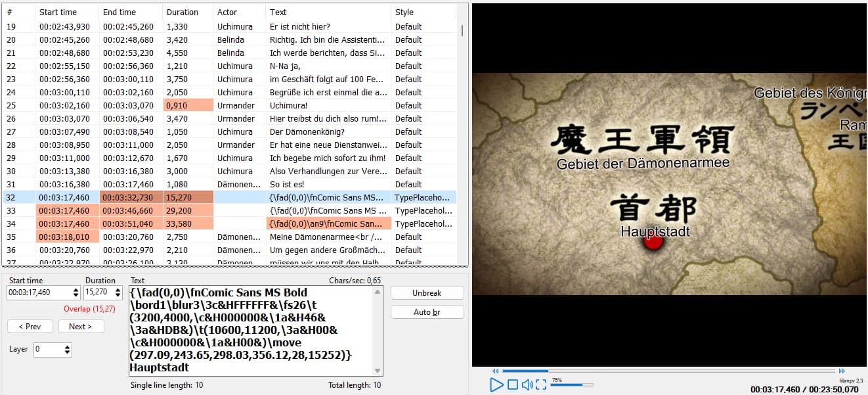The width and height of the screenshot is (868, 395).
Task: Select row 28 'Er hat eine neue Dienstanwei...'
Action: (229, 145)
